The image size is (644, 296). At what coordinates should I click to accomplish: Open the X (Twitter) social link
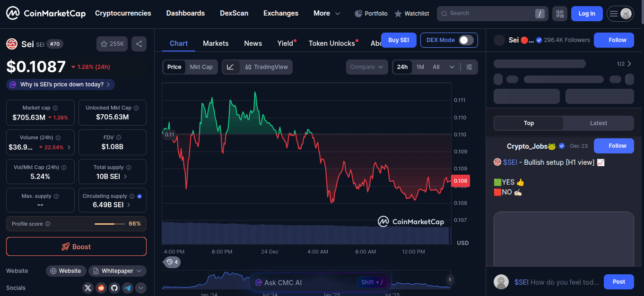pos(88,288)
